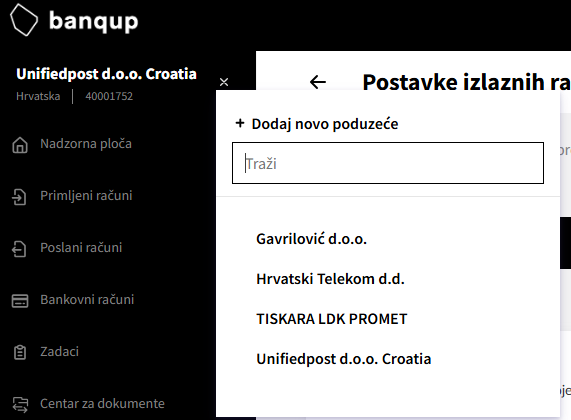The height and width of the screenshot is (420, 571).
Task: Open the Centar za dokumente icon
Action: point(20,404)
